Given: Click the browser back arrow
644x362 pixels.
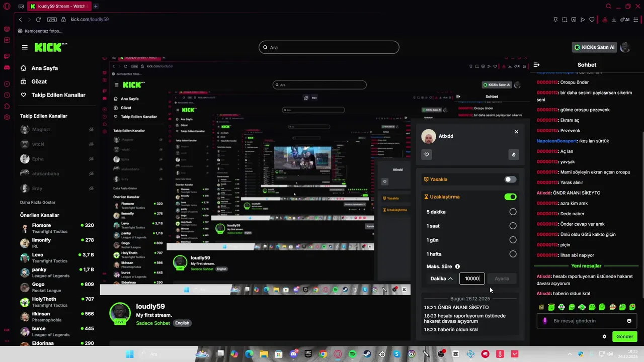Looking at the screenshot, I should [x=20, y=20].
